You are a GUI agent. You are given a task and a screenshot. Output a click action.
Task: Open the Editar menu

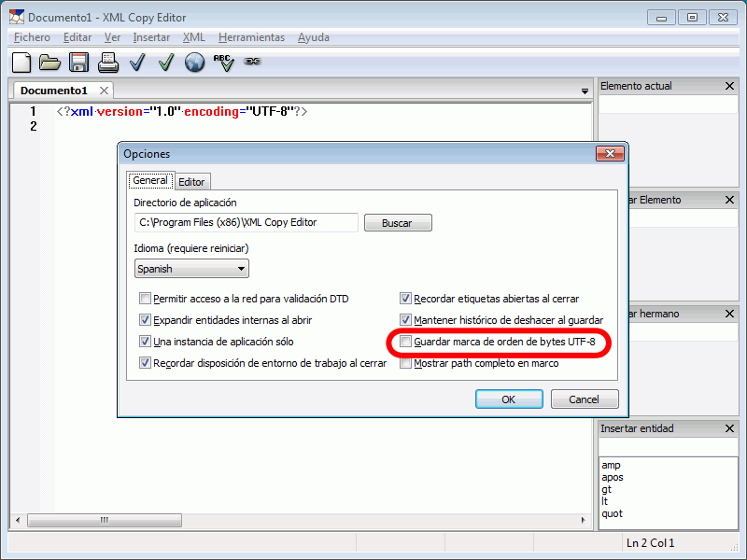(78, 37)
